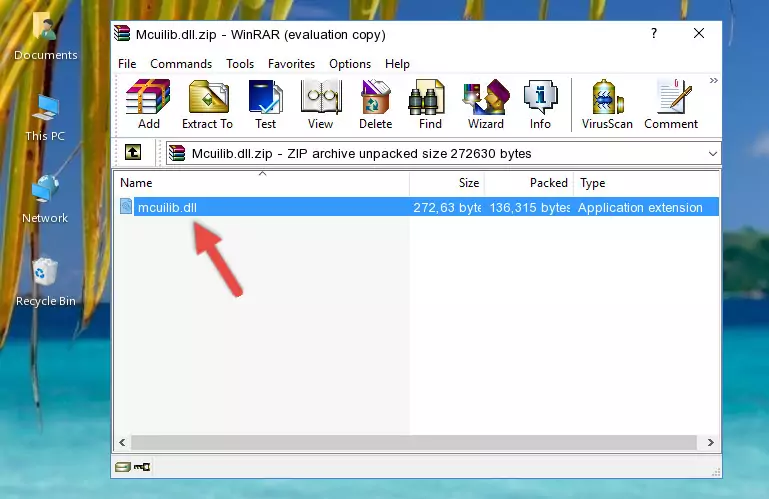Open the Find binoculars tool
This screenshot has width=769, height=499.
coord(430,104)
